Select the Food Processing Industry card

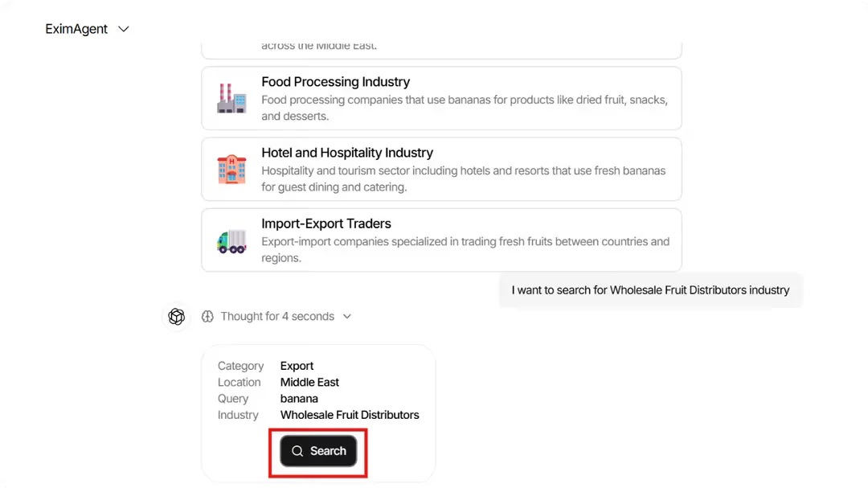(441, 98)
